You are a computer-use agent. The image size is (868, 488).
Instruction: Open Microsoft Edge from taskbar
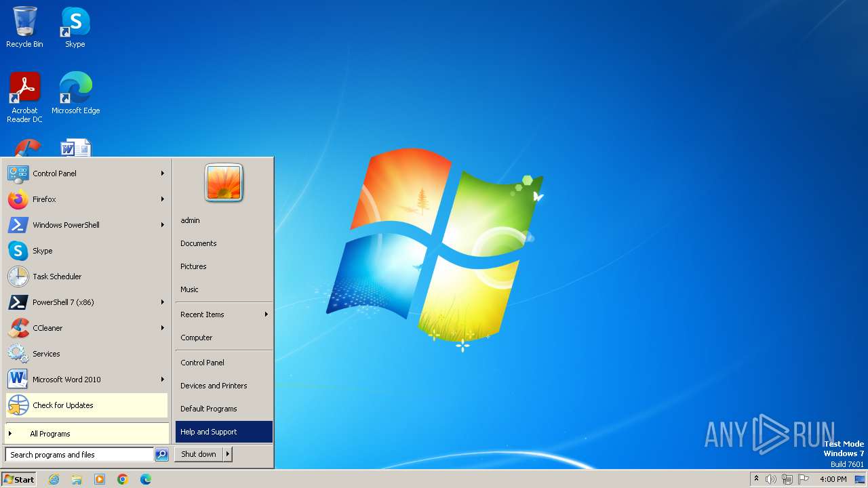(146, 479)
